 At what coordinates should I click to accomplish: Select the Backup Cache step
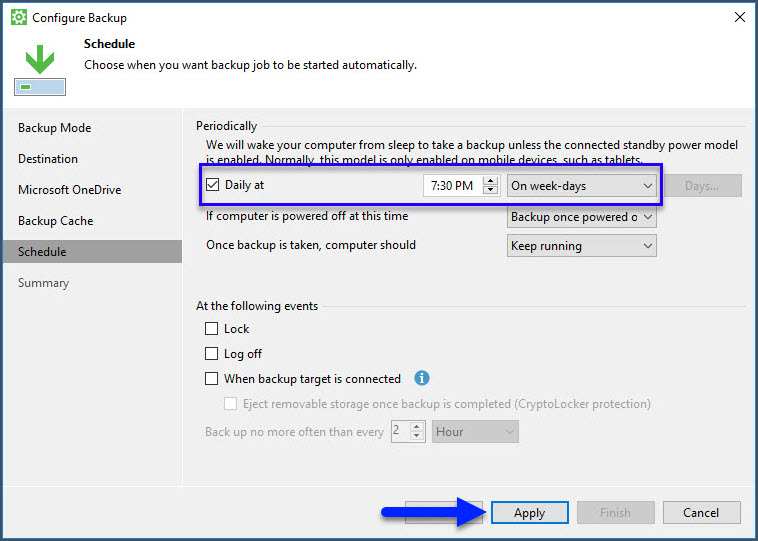pos(55,221)
